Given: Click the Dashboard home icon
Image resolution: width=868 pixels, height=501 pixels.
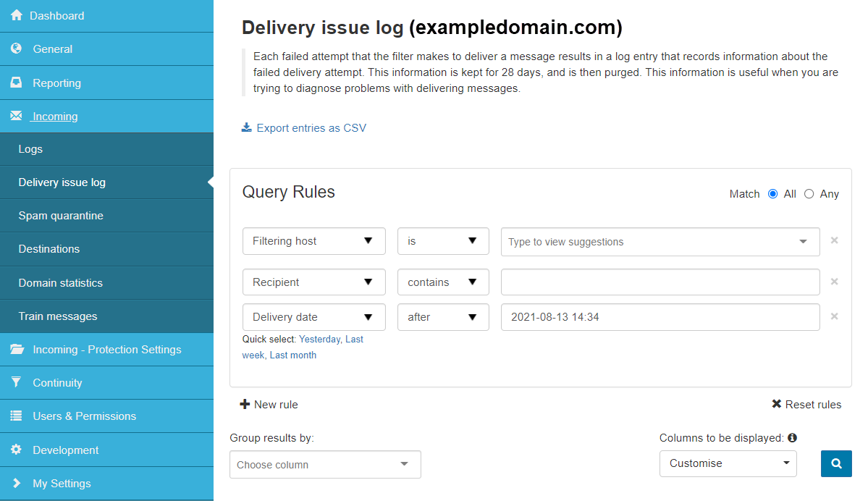Looking at the screenshot, I should click(16, 15).
